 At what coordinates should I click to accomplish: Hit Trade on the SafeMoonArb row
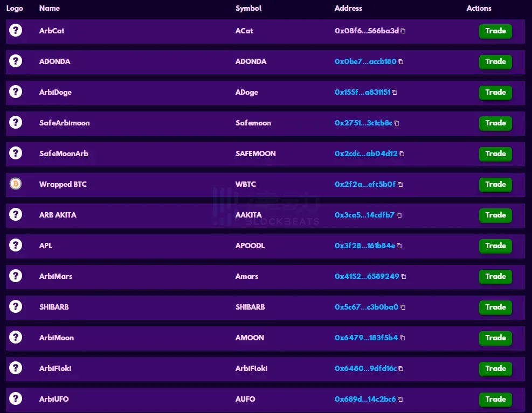click(495, 154)
